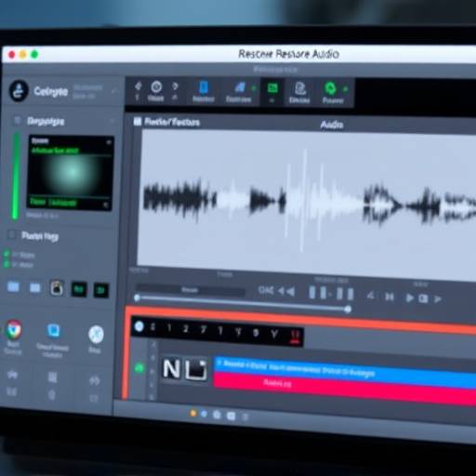Image resolution: width=476 pixels, height=476 pixels.
Task: Click the small icon at the preview box's bottom corner
Action: coord(105,205)
